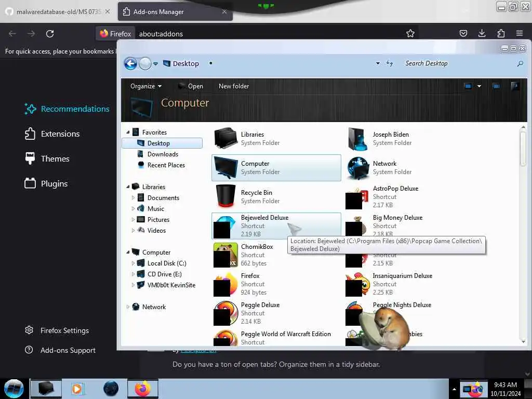Click the taskbar clock showing 9:43 AM
The width and height of the screenshot is (532, 399).
click(505, 389)
